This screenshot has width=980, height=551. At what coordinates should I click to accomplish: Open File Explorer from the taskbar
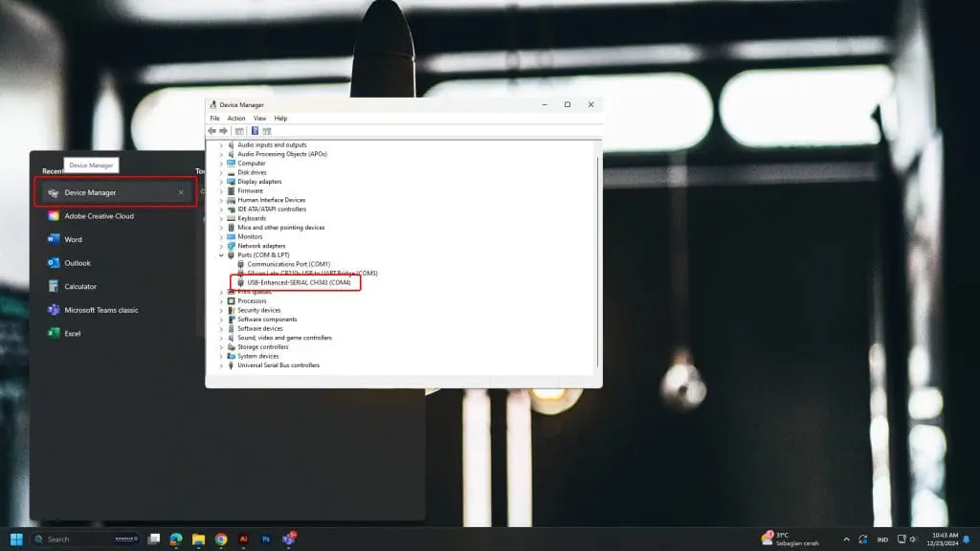pyautogui.click(x=198, y=540)
